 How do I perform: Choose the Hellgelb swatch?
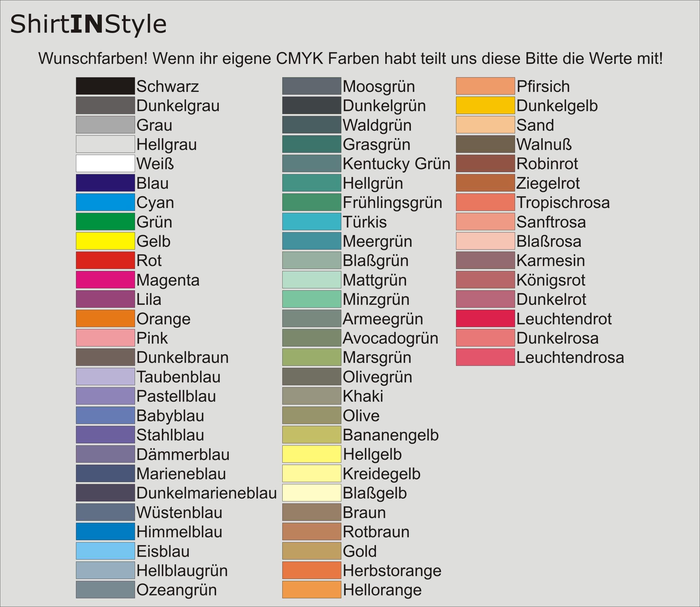[x=311, y=454]
